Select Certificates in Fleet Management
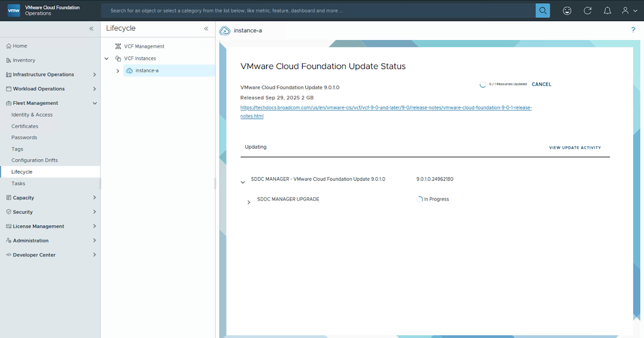This screenshot has height=338, width=644. click(25, 126)
